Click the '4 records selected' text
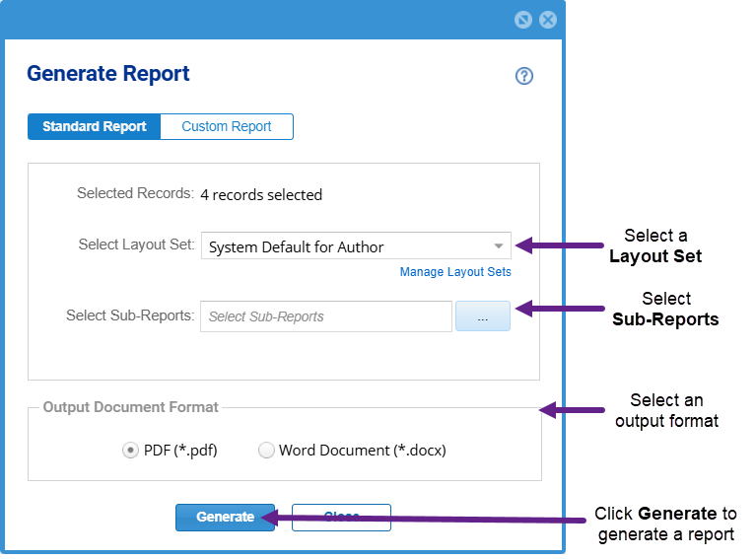The width and height of the screenshot is (756, 559). [x=261, y=195]
